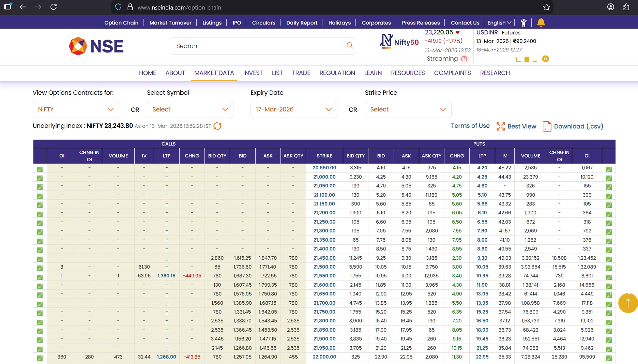Click the scroll-to-top arrow button

pos(628,303)
